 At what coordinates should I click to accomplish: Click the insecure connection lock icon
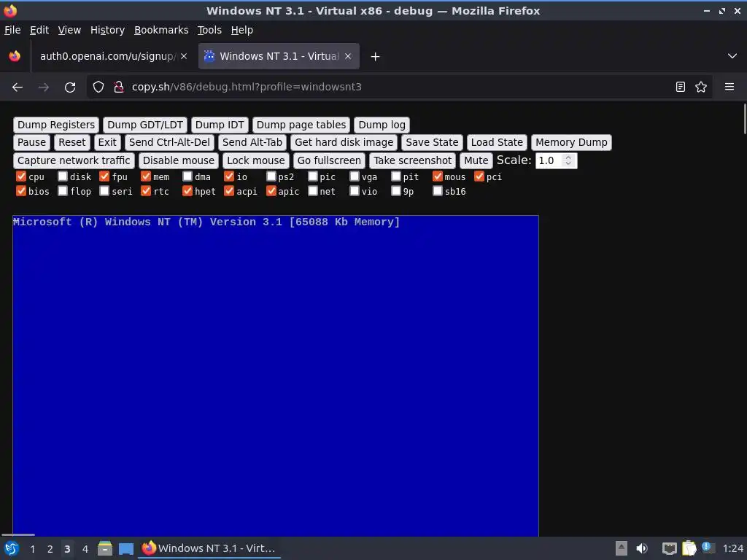(119, 87)
